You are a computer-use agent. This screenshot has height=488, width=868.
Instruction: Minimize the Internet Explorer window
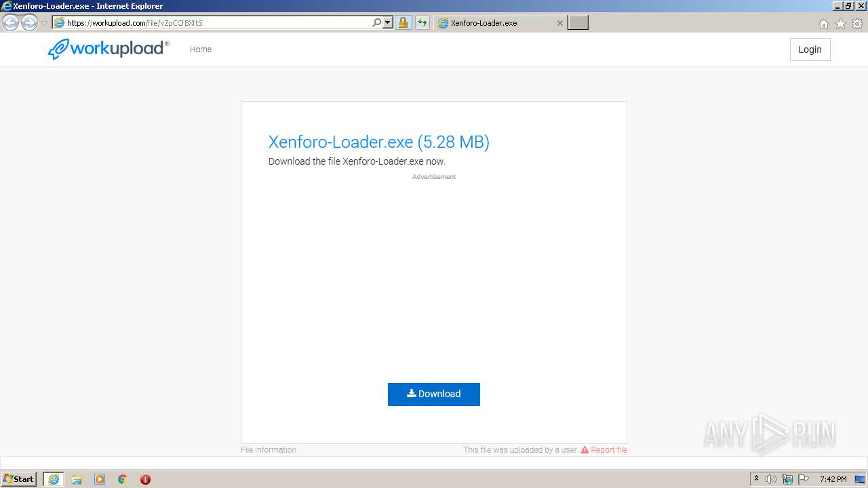point(838,6)
